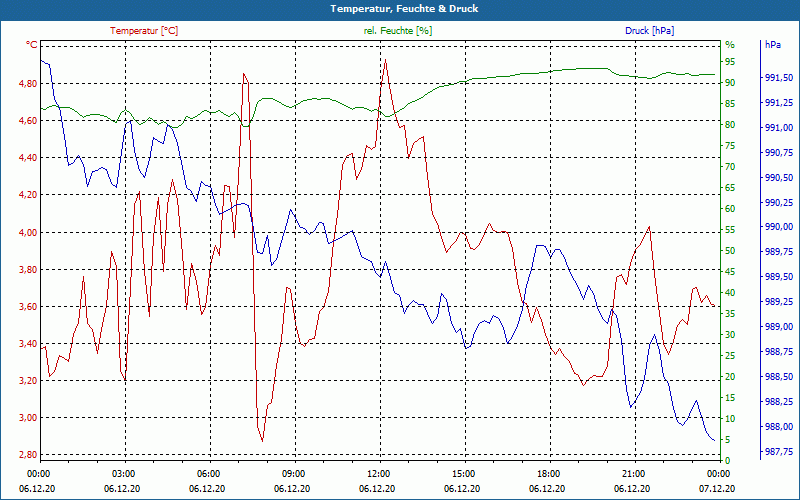
Task: Click the green '%' axis unit label
Action: click(730, 45)
